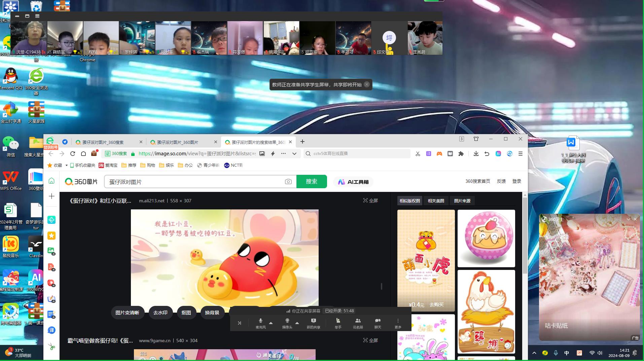Click the lightning speed mode icon in address bar
This screenshot has width=644, height=361.
point(273,154)
